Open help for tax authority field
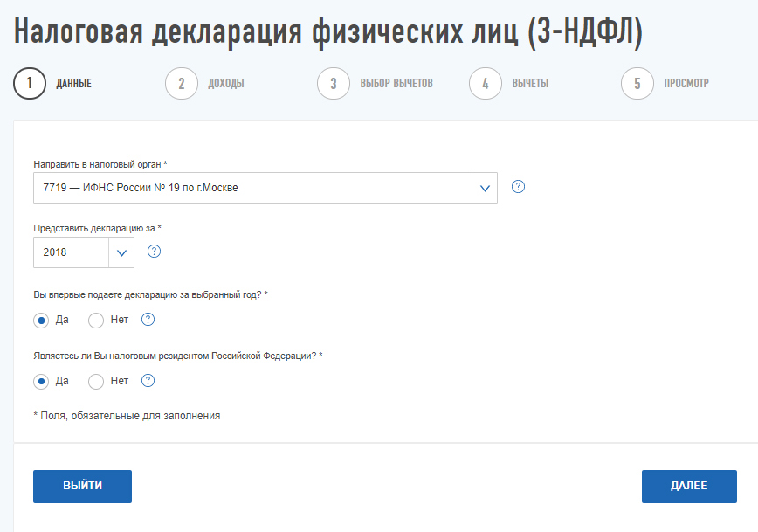 tap(518, 187)
